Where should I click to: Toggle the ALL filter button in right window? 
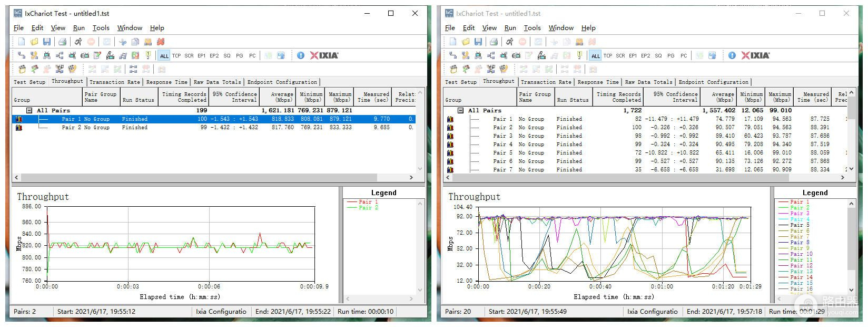click(595, 55)
